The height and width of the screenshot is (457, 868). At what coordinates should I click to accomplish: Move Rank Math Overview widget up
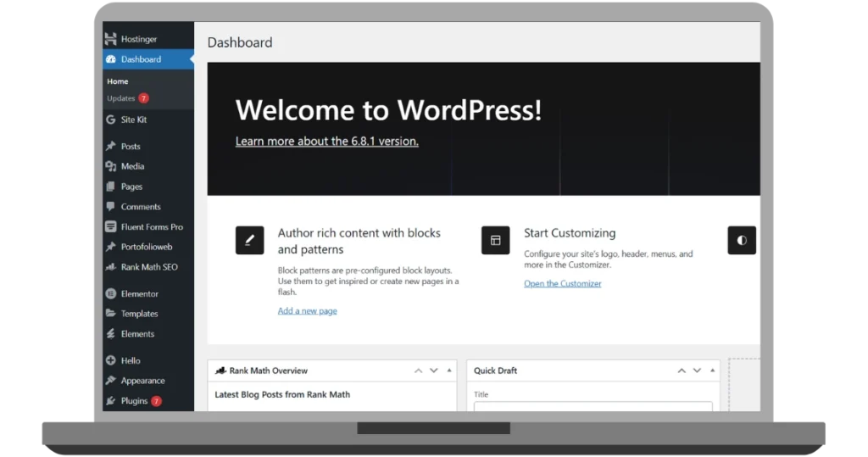click(418, 371)
